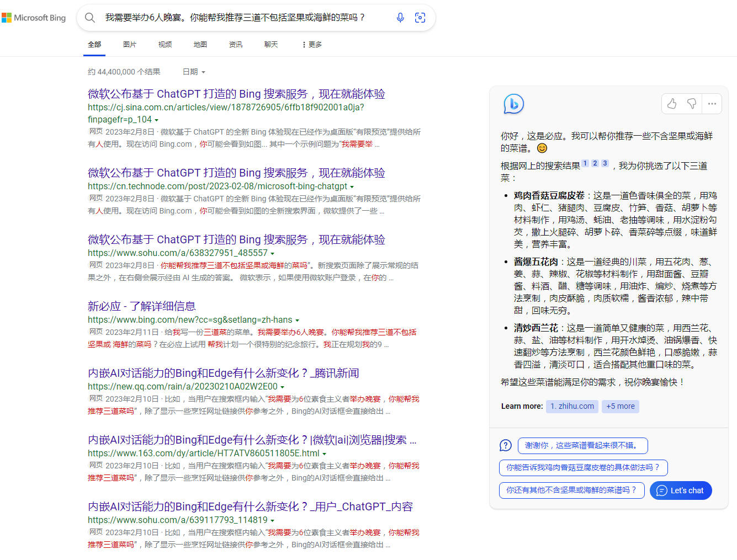Switch to the 资讯 tab
The image size is (737, 560).
[x=236, y=45]
